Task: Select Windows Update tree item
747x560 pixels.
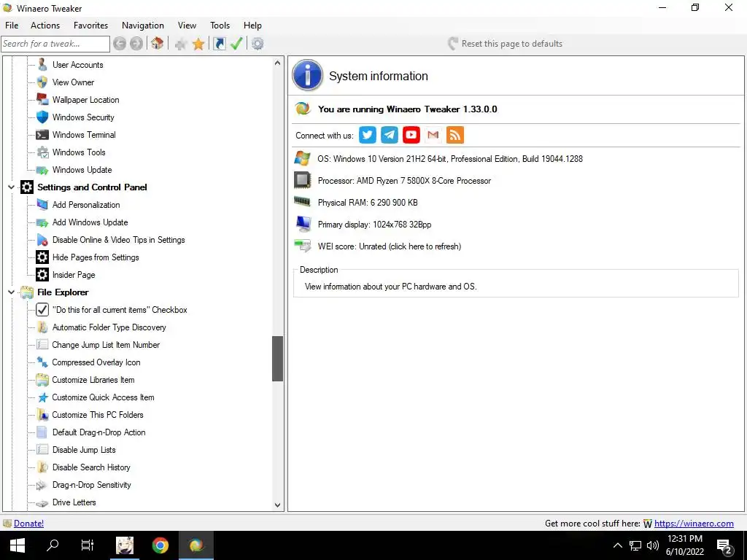Action: point(82,169)
